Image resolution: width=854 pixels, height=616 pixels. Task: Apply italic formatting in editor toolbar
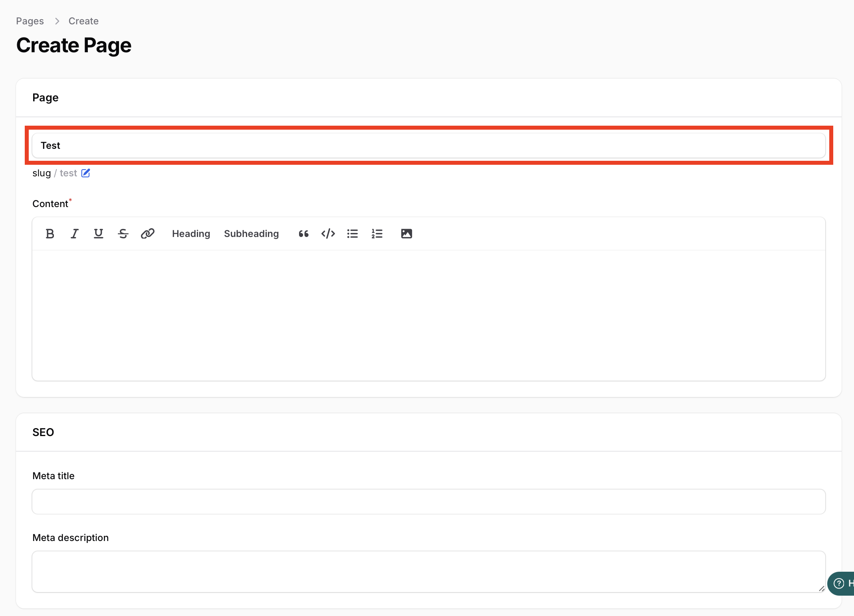click(x=74, y=234)
